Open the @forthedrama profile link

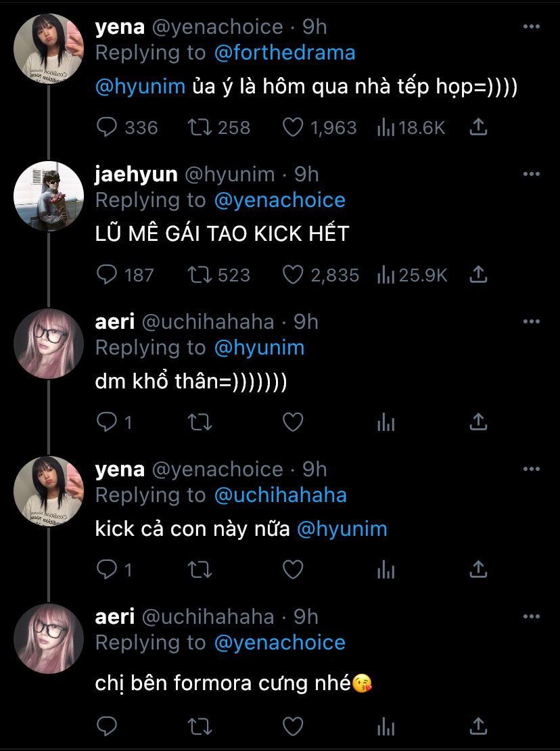284,52
